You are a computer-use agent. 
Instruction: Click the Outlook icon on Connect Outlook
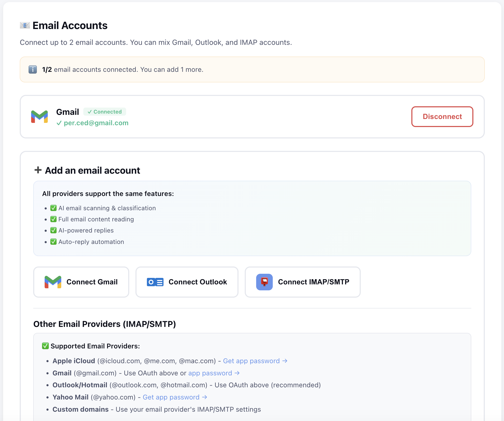point(155,282)
